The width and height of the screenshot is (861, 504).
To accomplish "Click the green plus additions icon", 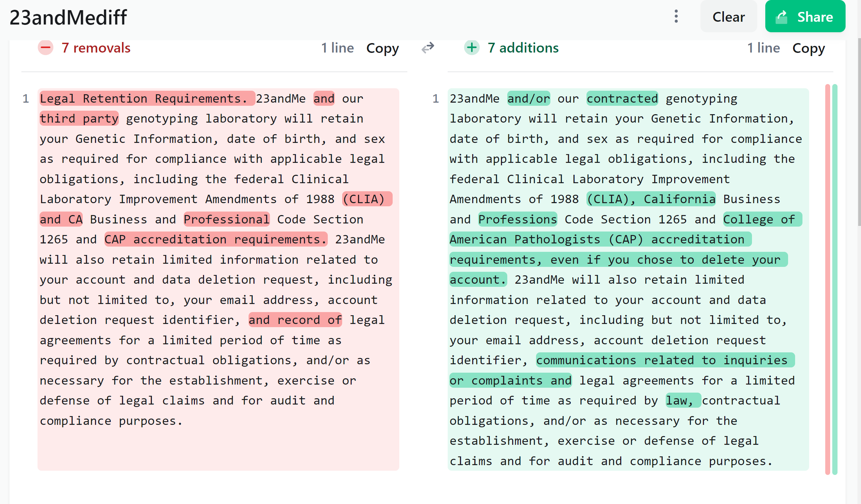I will click(472, 48).
